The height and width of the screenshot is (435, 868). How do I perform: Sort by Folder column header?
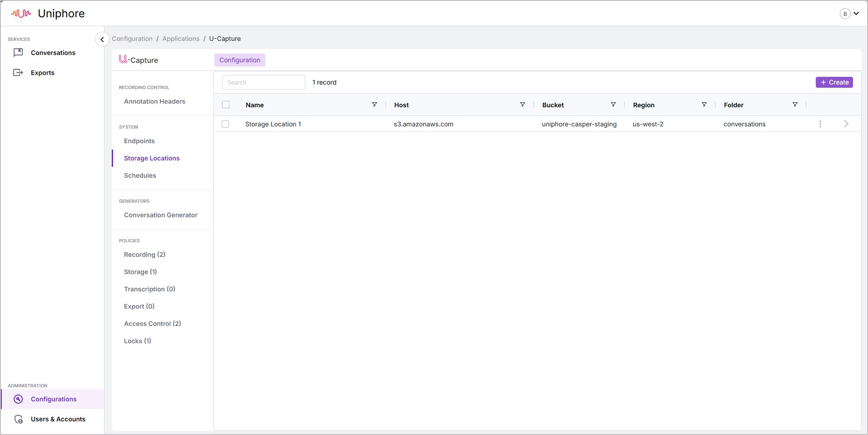point(734,105)
